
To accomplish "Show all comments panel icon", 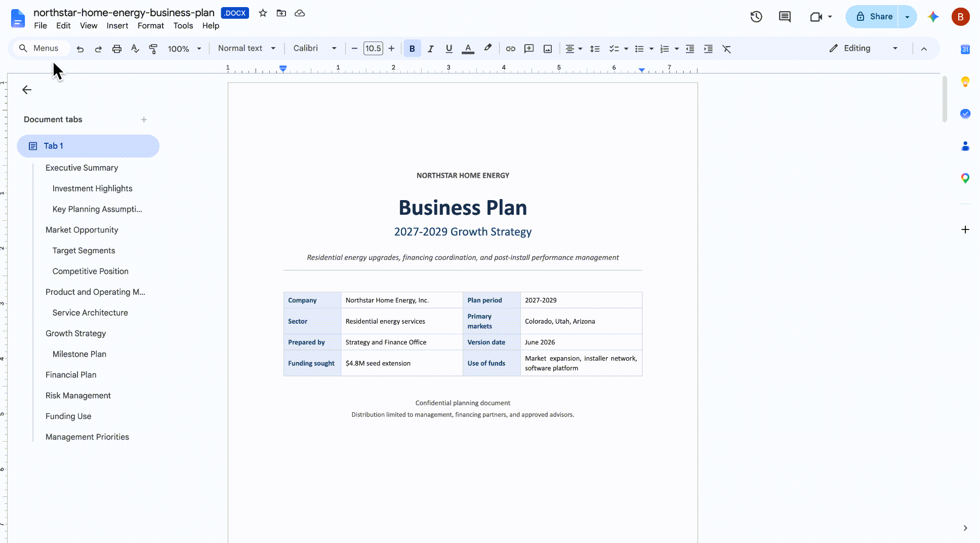I will click(785, 17).
